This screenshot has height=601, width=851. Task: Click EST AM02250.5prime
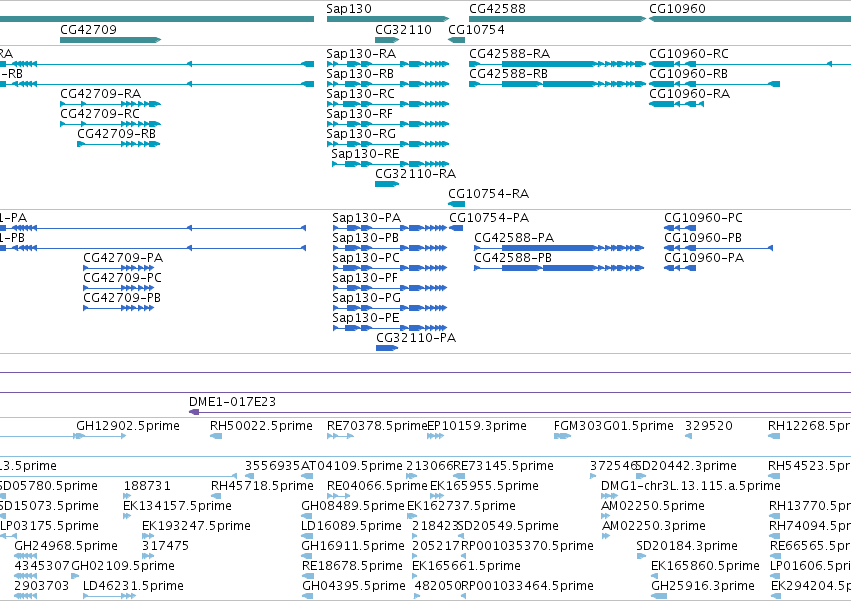coord(653,506)
